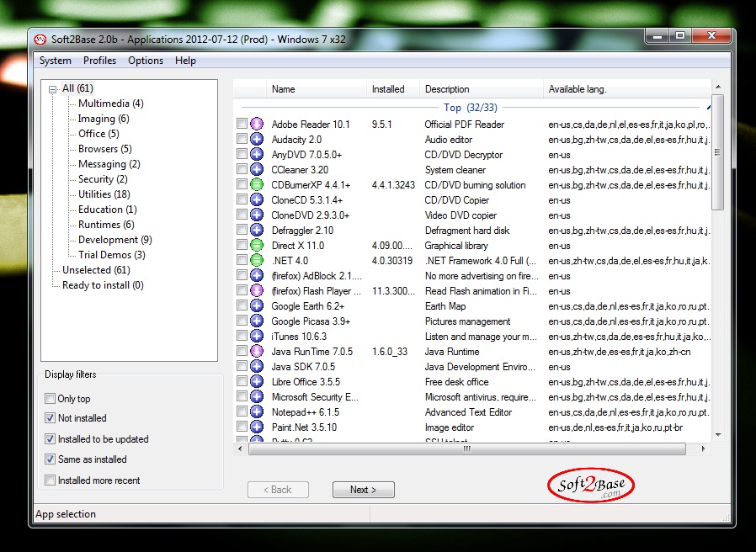Open the Help menu
The width and height of the screenshot is (756, 552).
(x=185, y=61)
